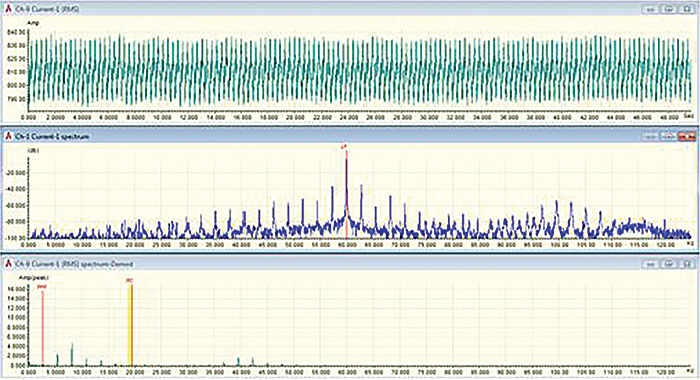The width and height of the screenshot is (700, 380).
Task: Click the app icon in the spectrum-Demod window
Action: coord(8,264)
